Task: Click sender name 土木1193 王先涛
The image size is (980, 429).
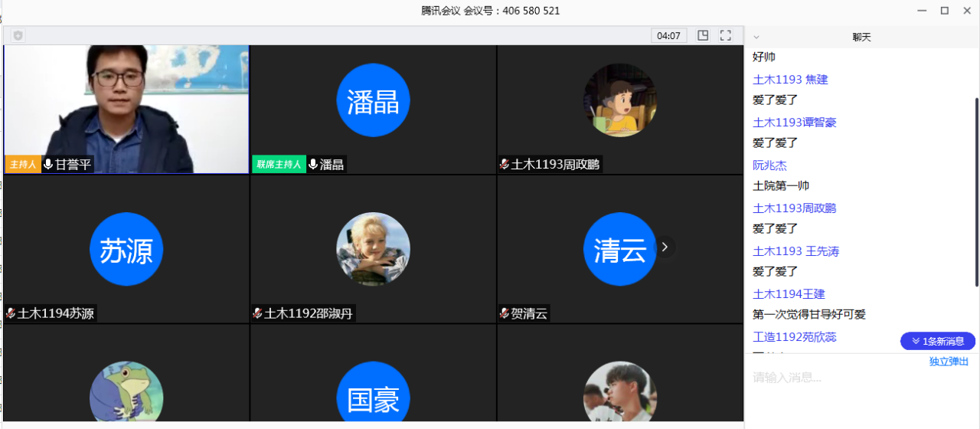Action: coord(796,251)
